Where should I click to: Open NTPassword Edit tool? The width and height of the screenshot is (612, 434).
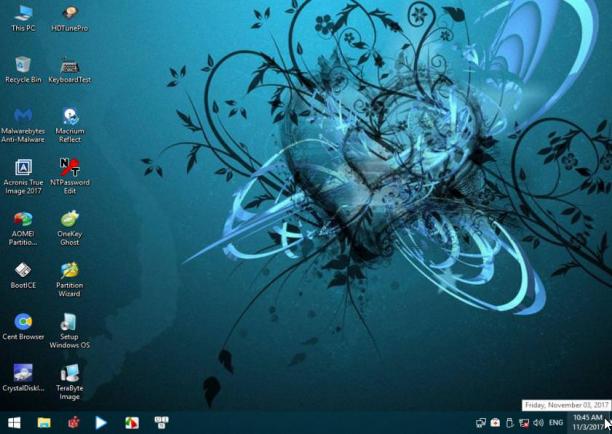(69, 177)
